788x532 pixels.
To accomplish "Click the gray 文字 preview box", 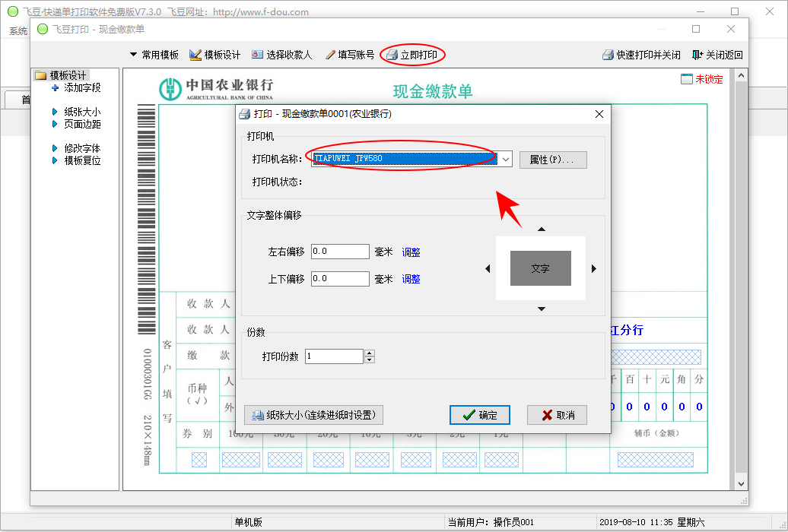I will 541,268.
